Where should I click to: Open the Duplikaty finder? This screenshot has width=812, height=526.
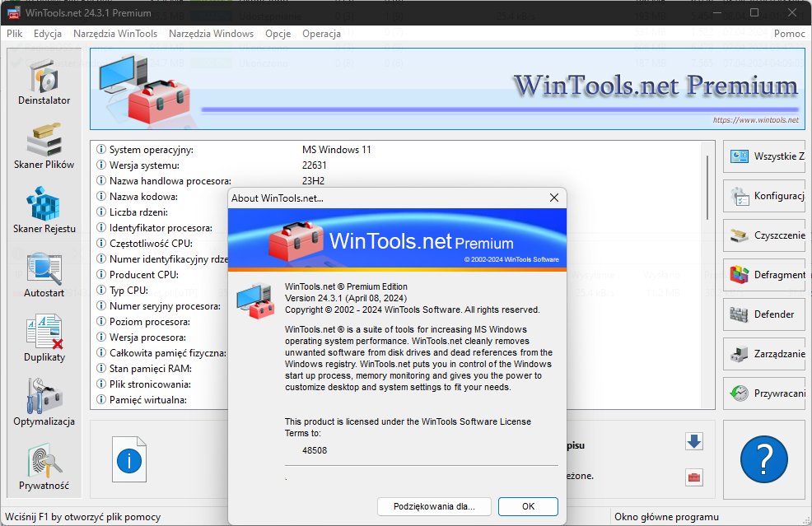coord(44,340)
